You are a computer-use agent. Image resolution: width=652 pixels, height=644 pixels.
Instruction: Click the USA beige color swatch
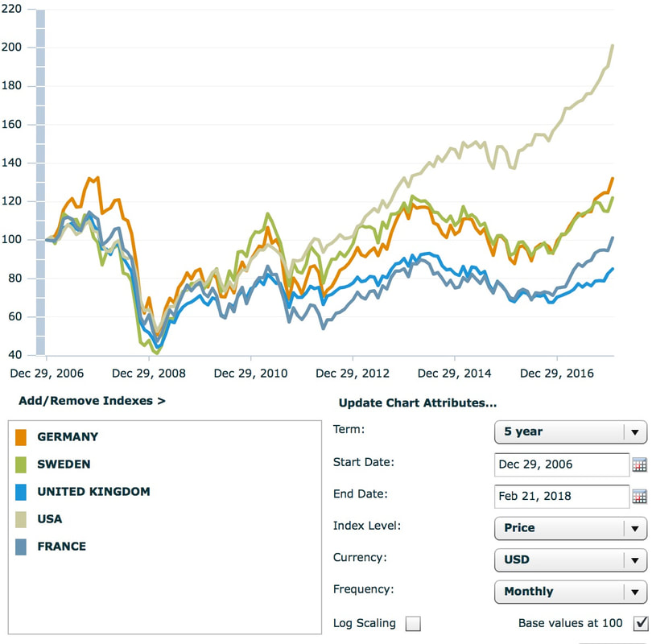coord(21,520)
